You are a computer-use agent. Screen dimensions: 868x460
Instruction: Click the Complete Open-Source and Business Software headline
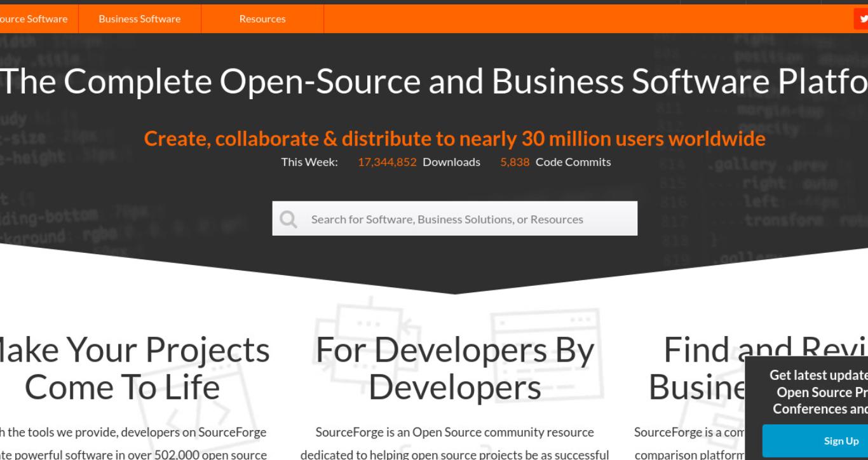434,83
